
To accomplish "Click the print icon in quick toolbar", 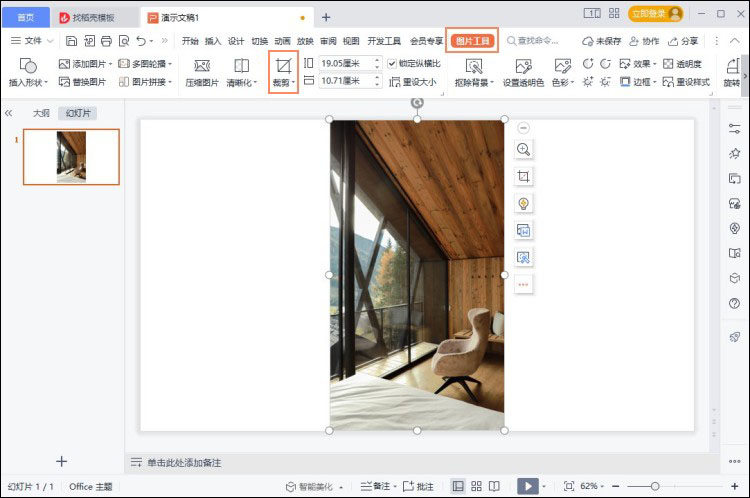I will pos(106,41).
